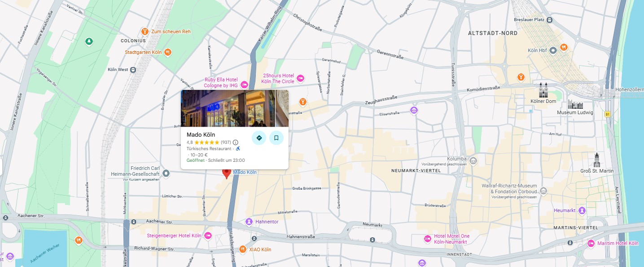This screenshot has width=644, height=267.
Task: Click the Türkisches Restaurant text
Action: pyautogui.click(x=209, y=148)
